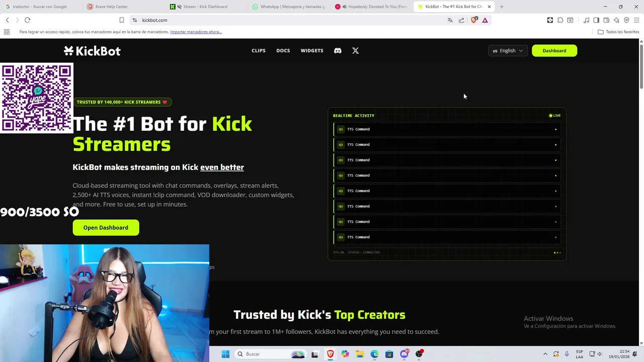This screenshot has height=362, width=644.
Task: Click the 'REALTIME ACTIVITY' panel title
Action: click(x=353, y=116)
